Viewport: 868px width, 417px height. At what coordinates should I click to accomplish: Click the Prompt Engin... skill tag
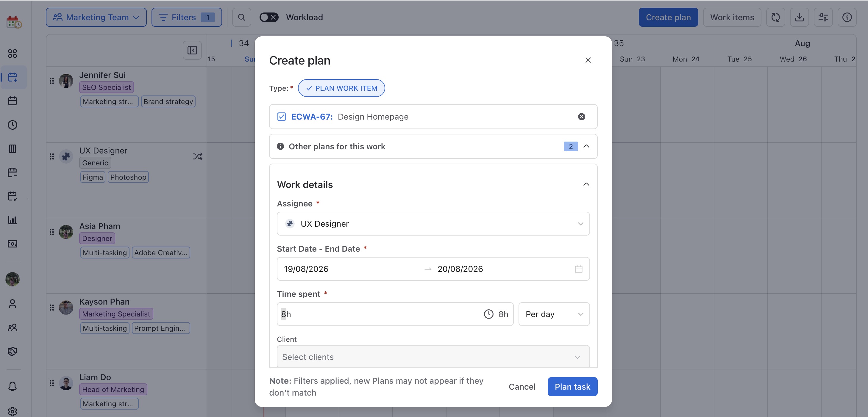[x=161, y=328]
